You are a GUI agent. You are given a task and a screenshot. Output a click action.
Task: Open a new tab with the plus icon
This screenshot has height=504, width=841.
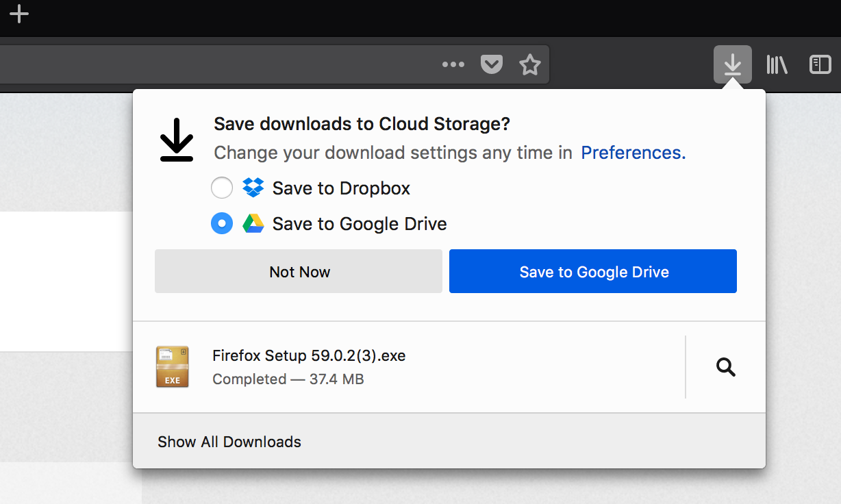(x=19, y=14)
